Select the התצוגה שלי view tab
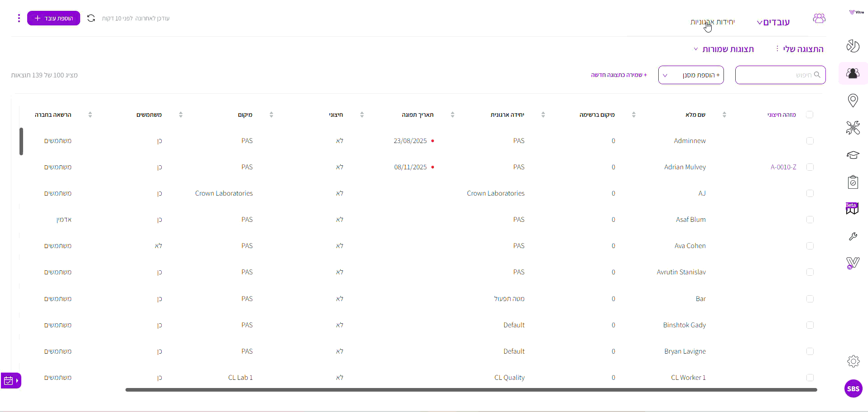The width and height of the screenshot is (868, 412). pos(803,49)
